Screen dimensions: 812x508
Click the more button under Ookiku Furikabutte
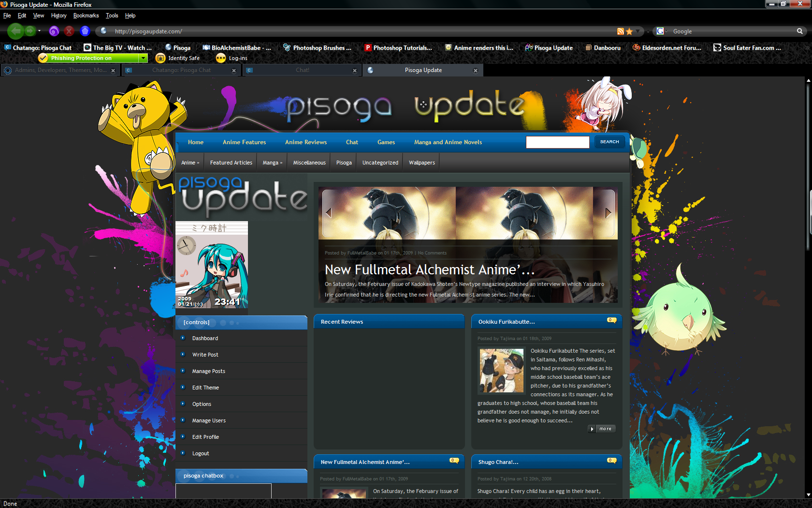pyautogui.click(x=602, y=429)
